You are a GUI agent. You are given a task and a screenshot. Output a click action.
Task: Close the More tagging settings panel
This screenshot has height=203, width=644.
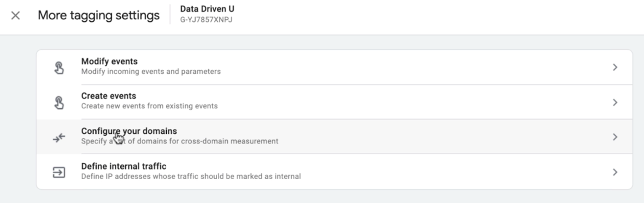tap(15, 16)
